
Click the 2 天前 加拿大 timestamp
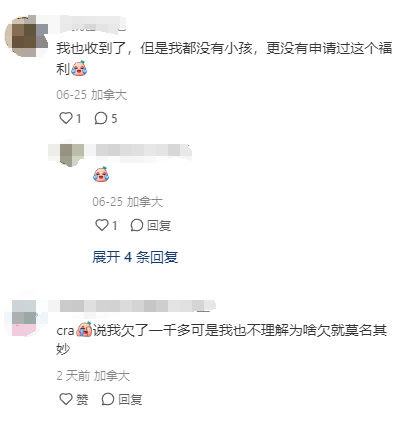pyautogui.click(x=93, y=376)
